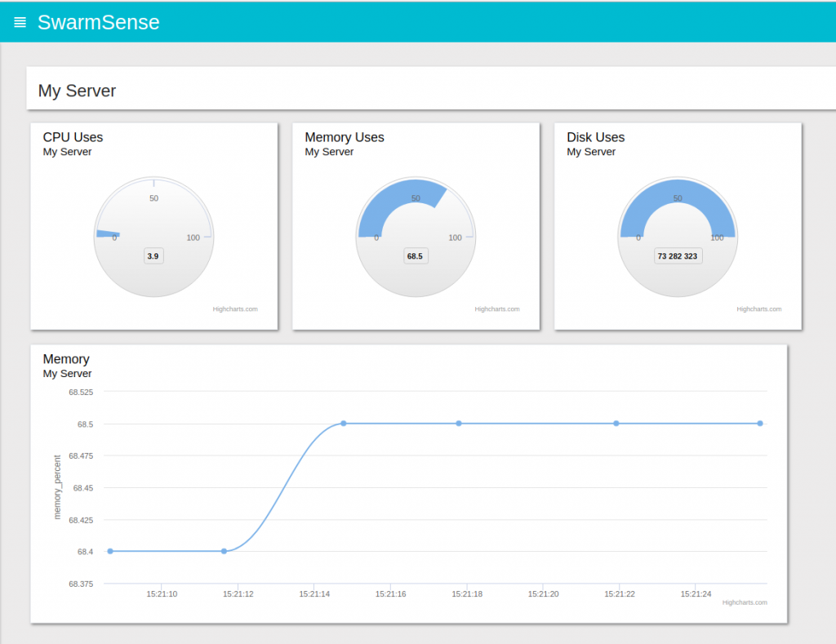Click the data point at 15:21:12

pos(225,551)
